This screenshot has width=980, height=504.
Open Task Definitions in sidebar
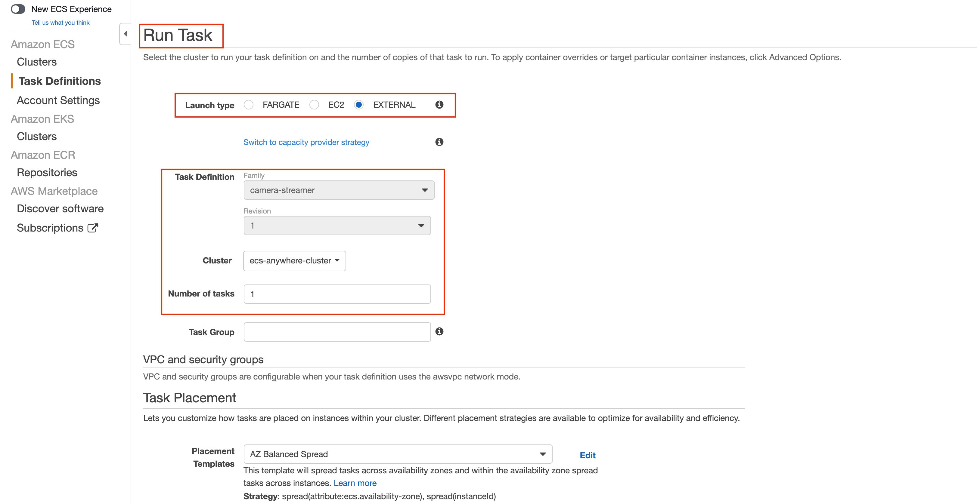coord(60,81)
